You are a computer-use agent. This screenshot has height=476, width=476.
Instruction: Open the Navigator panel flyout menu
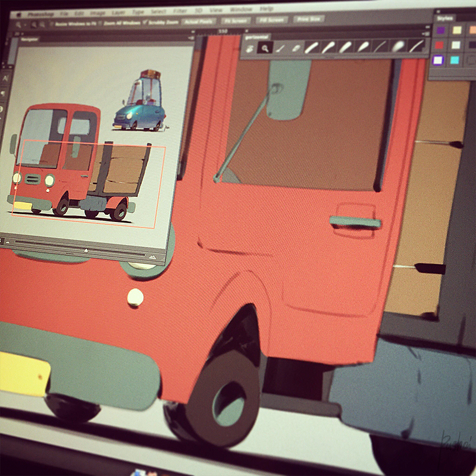click(190, 37)
